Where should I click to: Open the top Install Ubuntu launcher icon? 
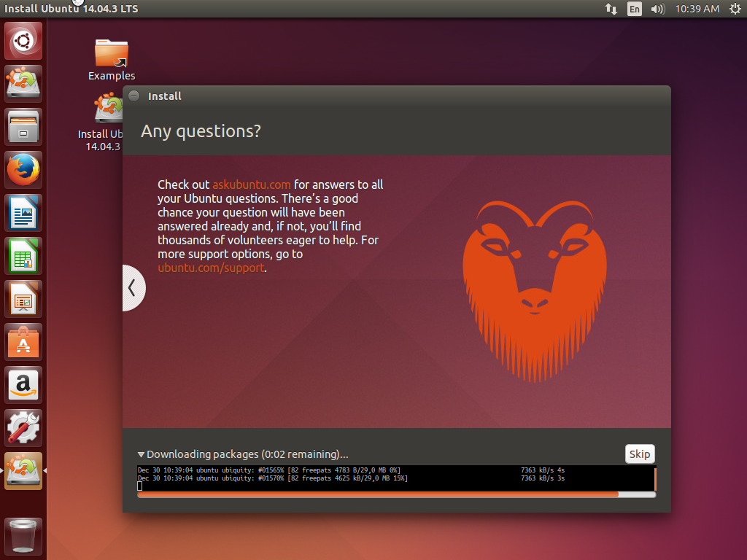tap(23, 84)
